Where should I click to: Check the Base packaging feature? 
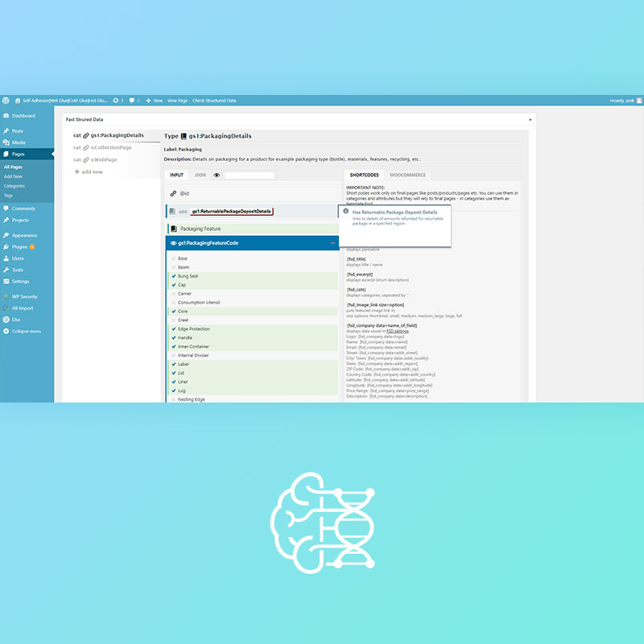coord(173,258)
